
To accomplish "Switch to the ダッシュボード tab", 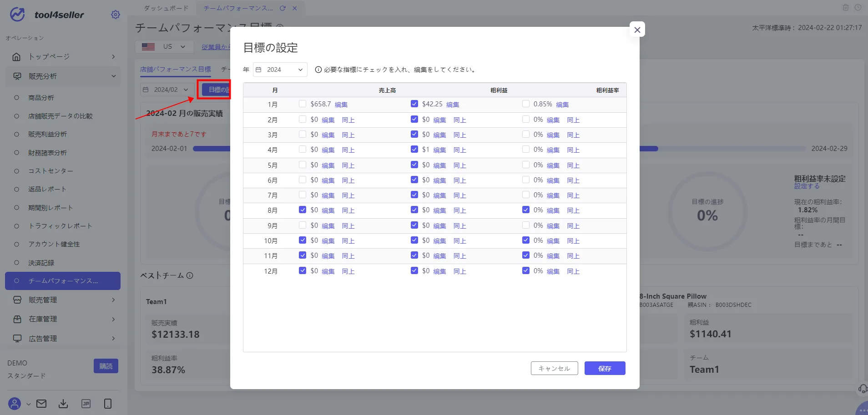I will pyautogui.click(x=166, y=8).
